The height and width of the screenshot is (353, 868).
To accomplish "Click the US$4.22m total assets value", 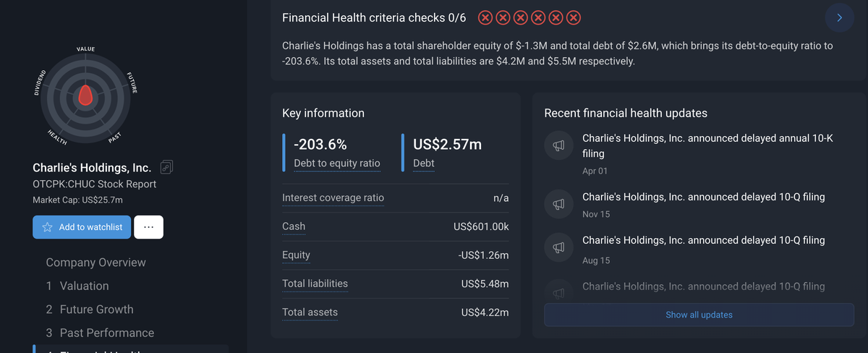I will click(485, 312).
